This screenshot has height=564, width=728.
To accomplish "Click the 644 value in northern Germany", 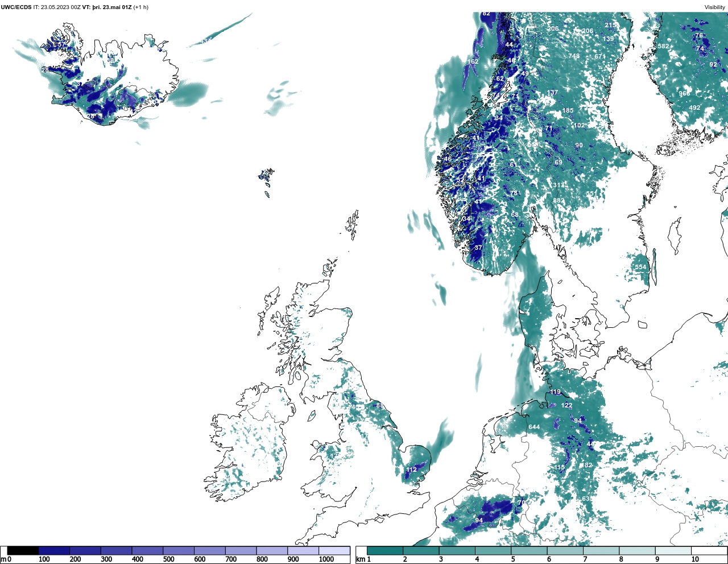I will [534, 427].
